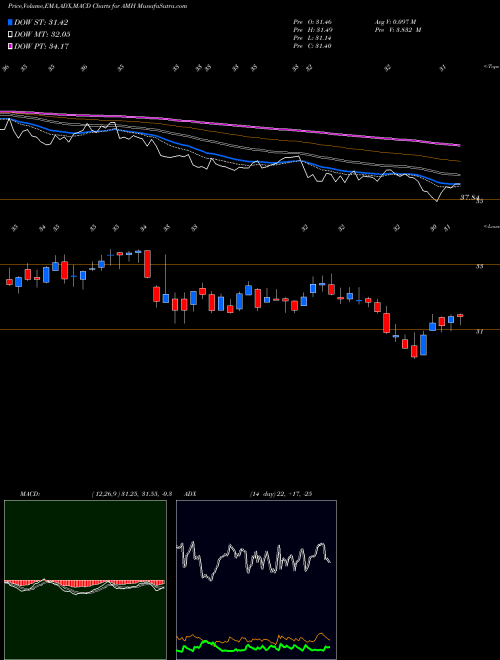Image resolution: width=500 pixels, height=660 pixels.
Task: Click the white DOW MT legend swatch
Action: click(10, 35)
